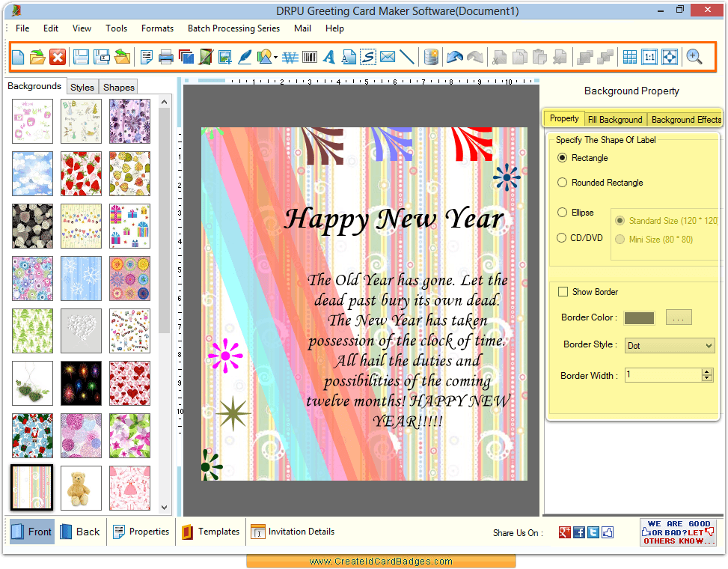Viewport: 728px width, 569px height.
Task: Select the strawberry background thumbnail
Action: pos(82,174)
